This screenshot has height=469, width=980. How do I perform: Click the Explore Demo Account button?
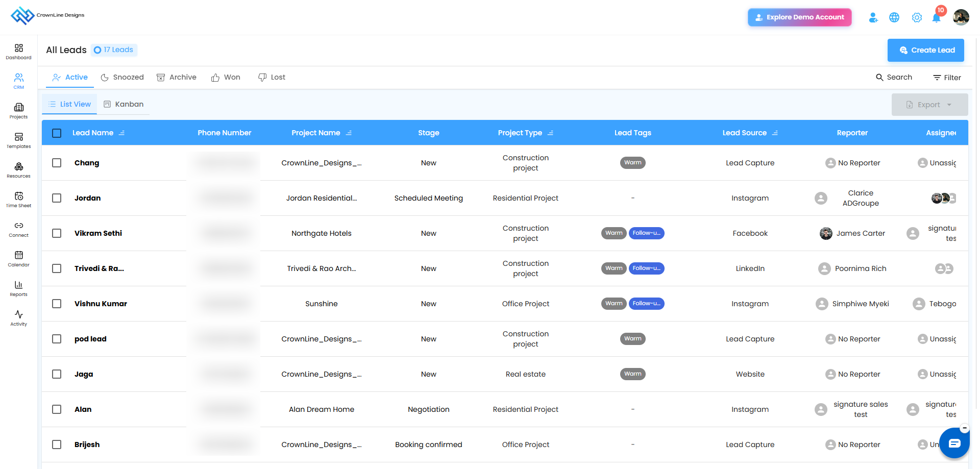pos(799,17)
